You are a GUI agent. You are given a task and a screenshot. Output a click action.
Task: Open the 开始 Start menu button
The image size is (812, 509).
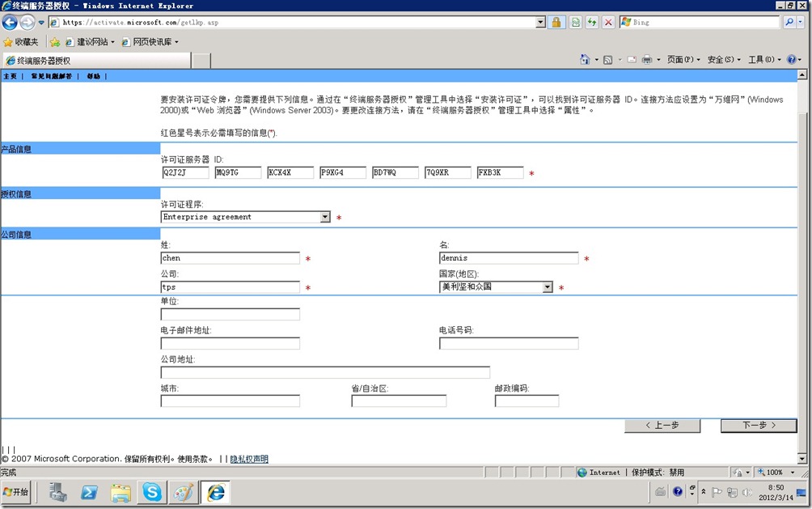[16, 492]
